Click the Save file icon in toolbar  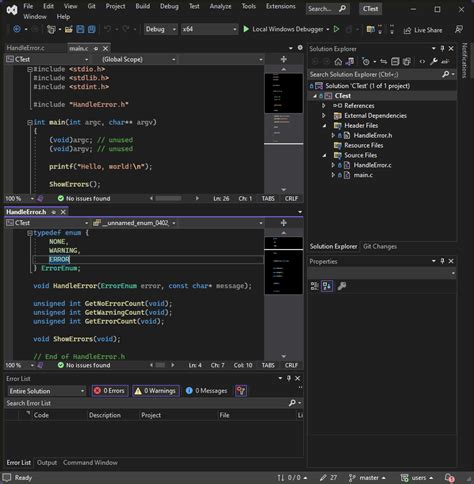coord(80,29)
